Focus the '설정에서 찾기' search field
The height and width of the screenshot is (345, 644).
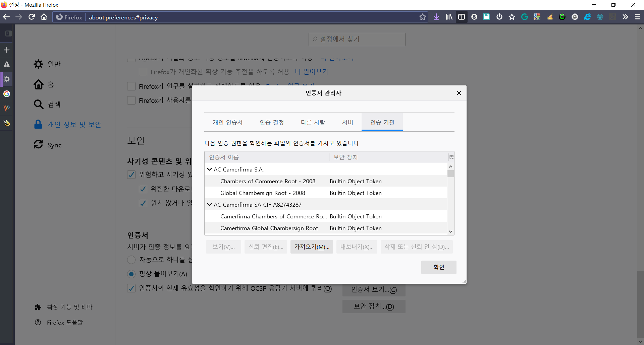[357, 40]
